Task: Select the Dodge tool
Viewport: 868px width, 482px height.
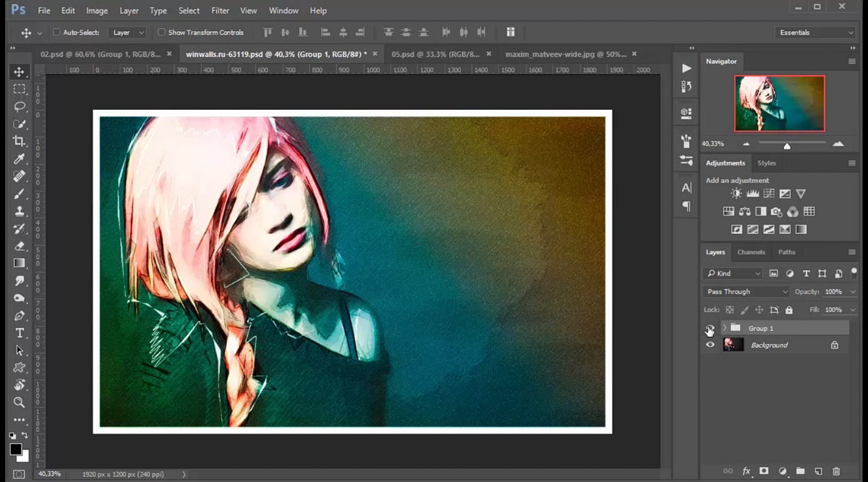Action: (20, 298)
